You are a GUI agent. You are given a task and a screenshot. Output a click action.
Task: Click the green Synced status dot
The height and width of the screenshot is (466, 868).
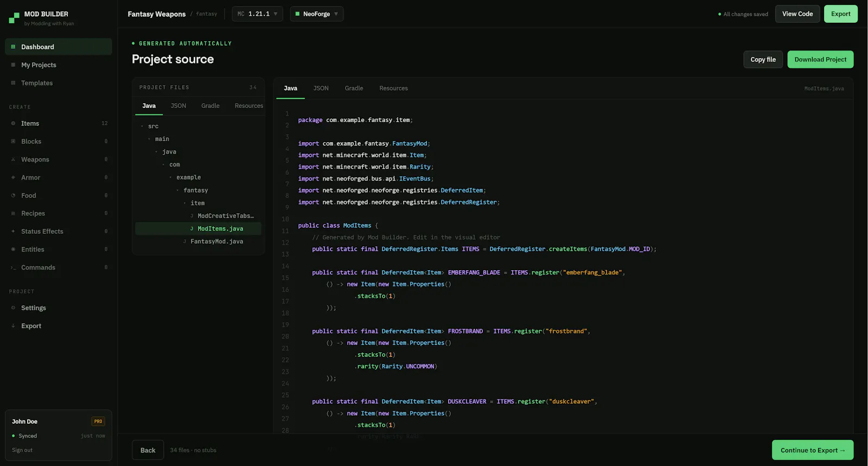[14, 436]
